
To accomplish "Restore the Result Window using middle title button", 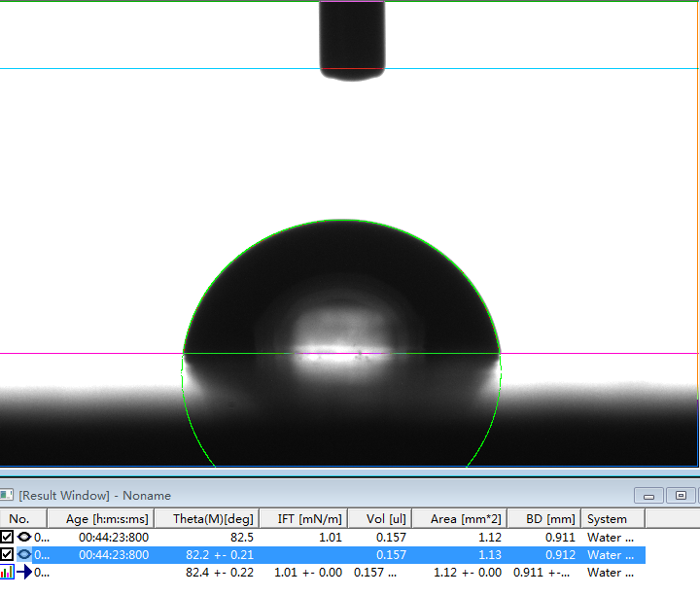I will 681,495.
